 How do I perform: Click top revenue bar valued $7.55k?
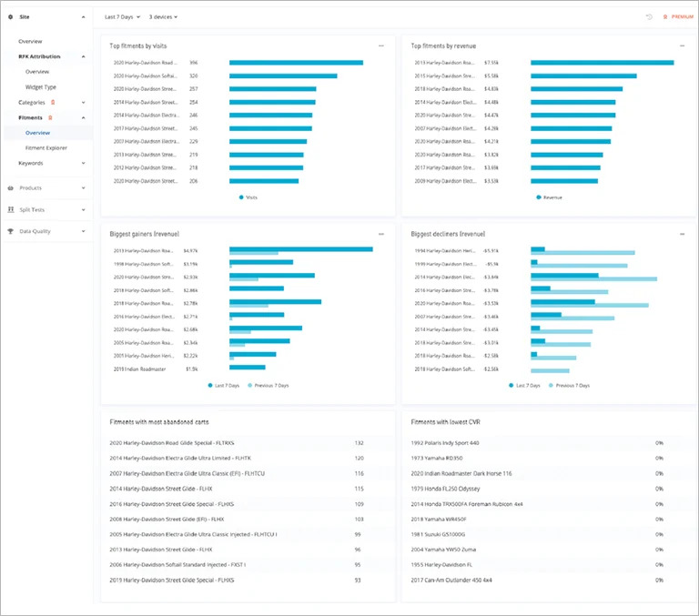click(x=603, y=63)
